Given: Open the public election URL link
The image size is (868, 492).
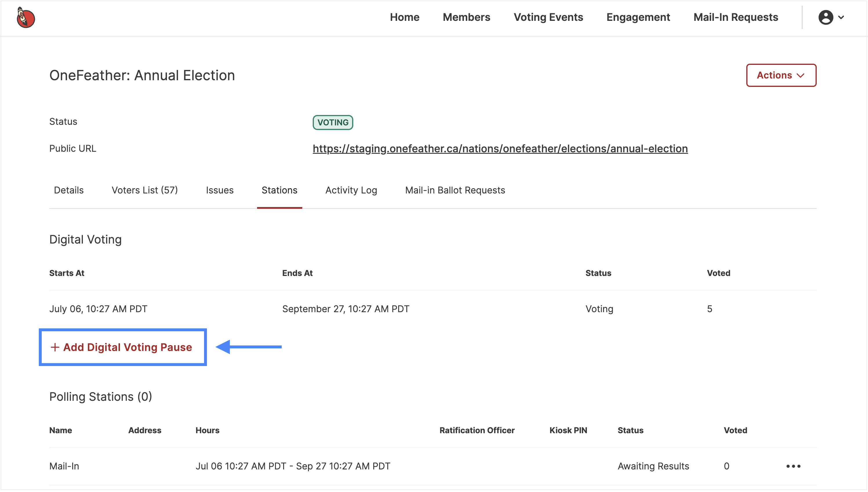Looking at the screenshot, I should pyautogui.click(x=500, y=149).
